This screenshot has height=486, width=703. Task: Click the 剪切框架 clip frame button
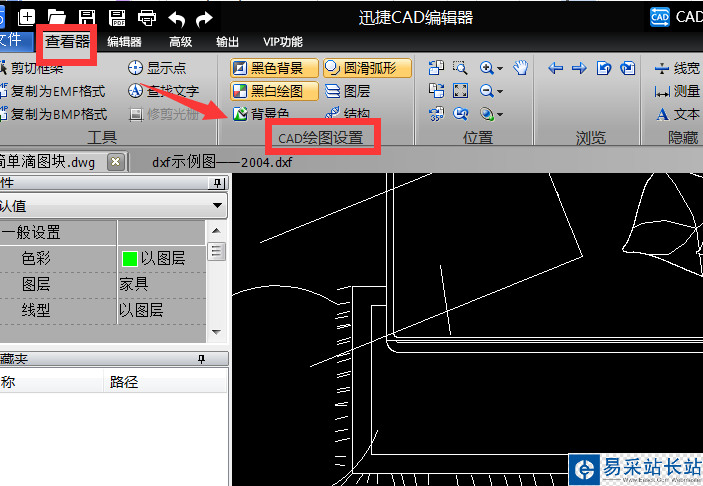pos(31,68)
